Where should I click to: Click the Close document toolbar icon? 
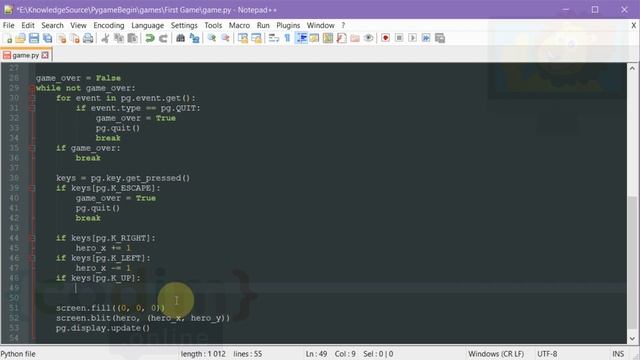pos(62,38)
